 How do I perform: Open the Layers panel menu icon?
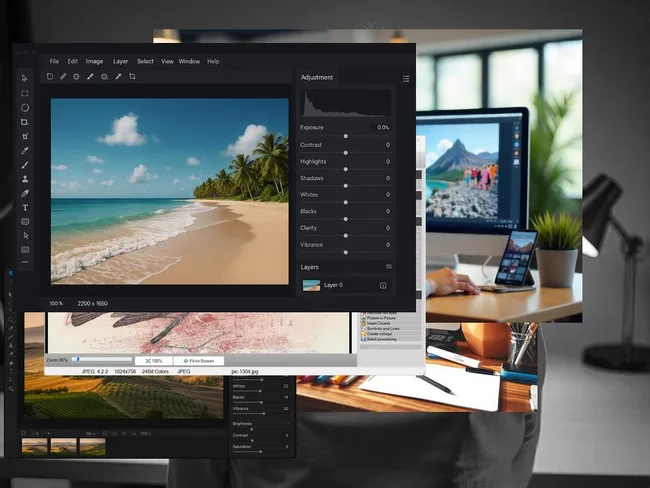389,267
